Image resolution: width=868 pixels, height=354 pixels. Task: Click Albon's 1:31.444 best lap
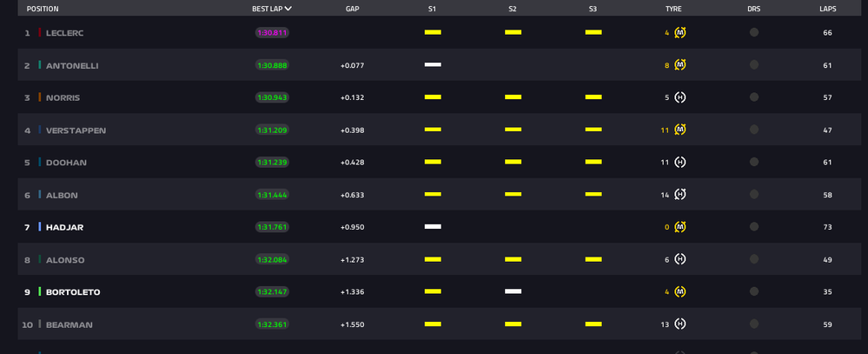272,195
